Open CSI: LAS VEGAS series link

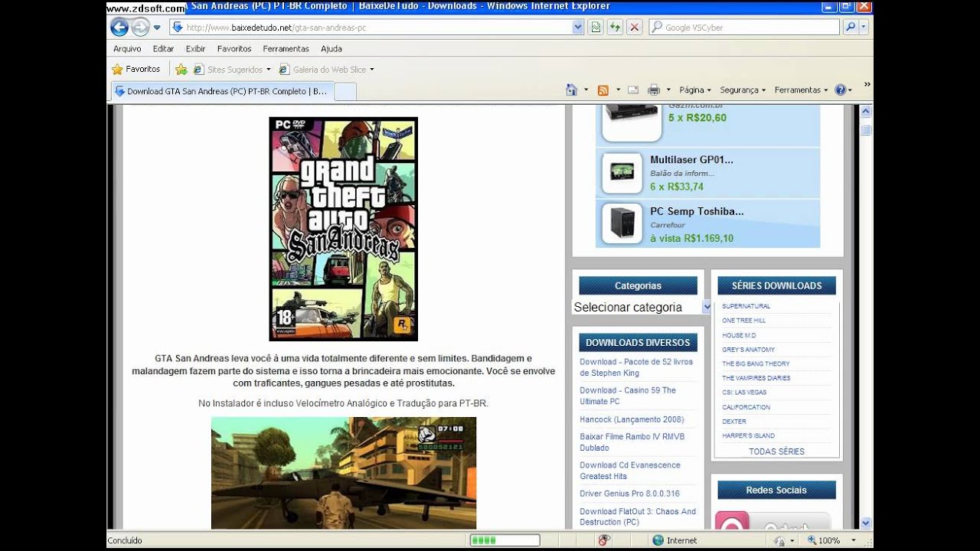click(744, 393)
